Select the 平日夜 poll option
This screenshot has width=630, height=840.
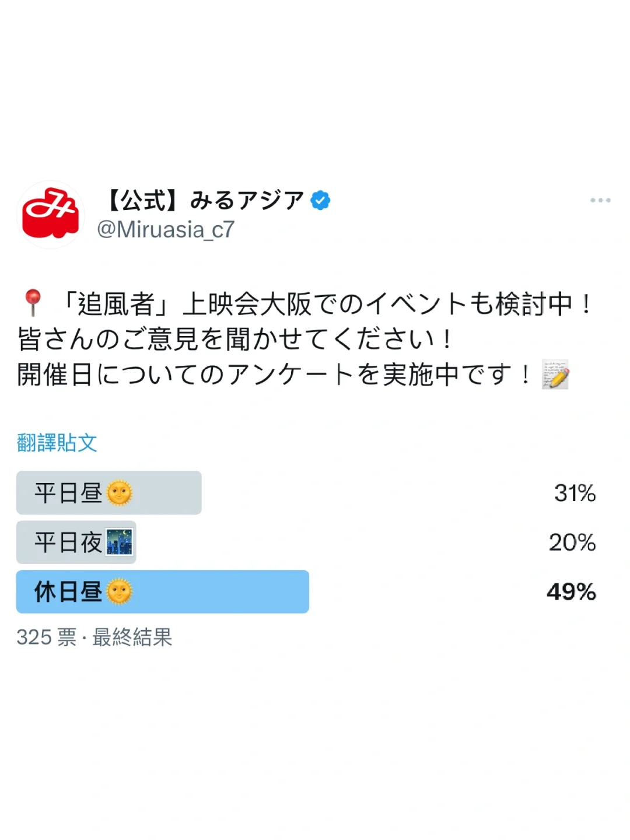[x=76, y=542]
